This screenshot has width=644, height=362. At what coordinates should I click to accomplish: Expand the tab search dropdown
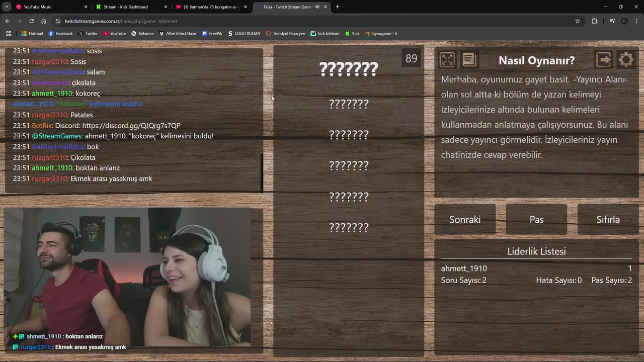coord(7,7)
